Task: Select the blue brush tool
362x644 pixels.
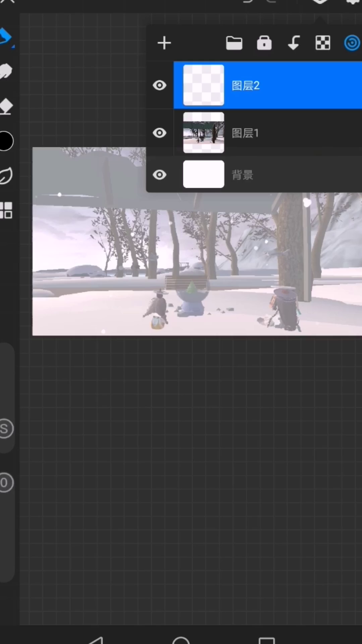Action: pos(6,36)
